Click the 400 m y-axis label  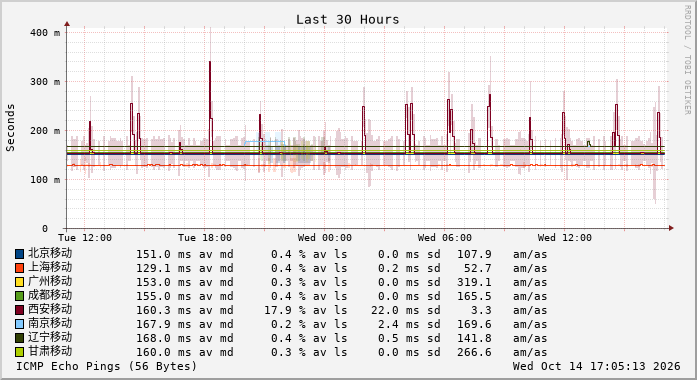pos(45,33)
